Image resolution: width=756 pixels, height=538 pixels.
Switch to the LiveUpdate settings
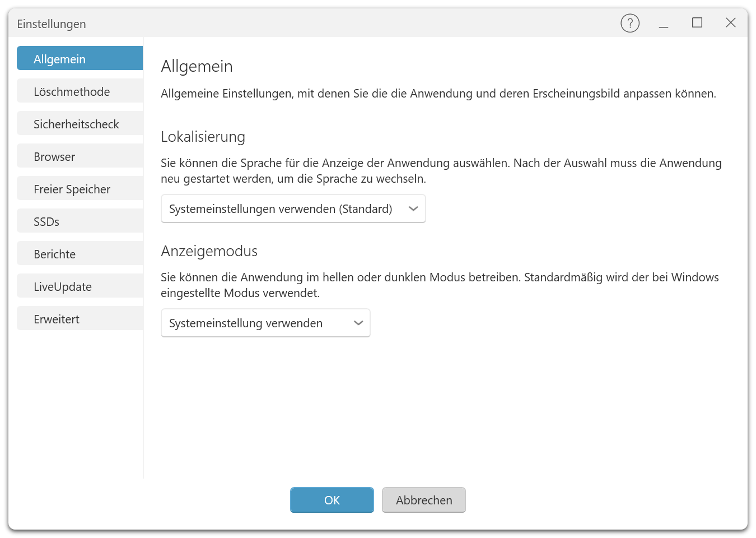tap(80, 286)
